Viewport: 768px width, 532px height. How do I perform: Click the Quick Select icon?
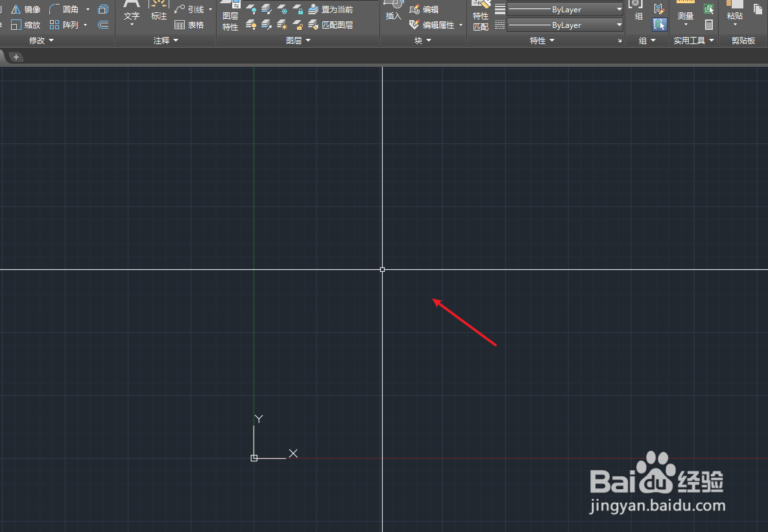709,9
